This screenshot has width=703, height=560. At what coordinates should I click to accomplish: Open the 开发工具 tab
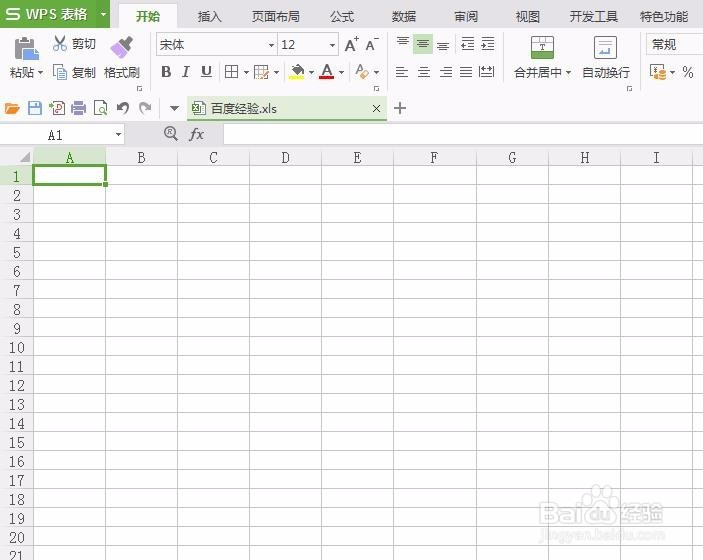click(x=594, y=17)
